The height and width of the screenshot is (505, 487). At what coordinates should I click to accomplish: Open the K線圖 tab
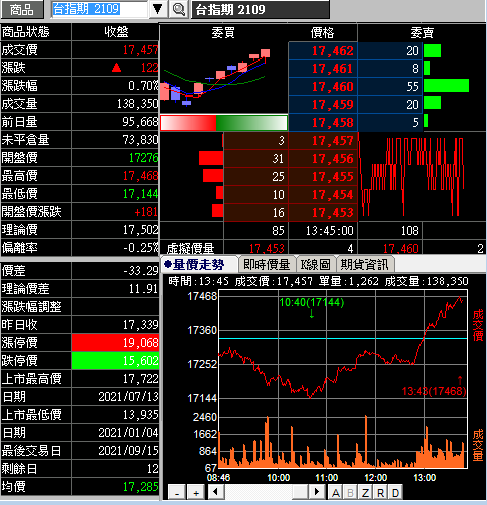tap(316, 265)
